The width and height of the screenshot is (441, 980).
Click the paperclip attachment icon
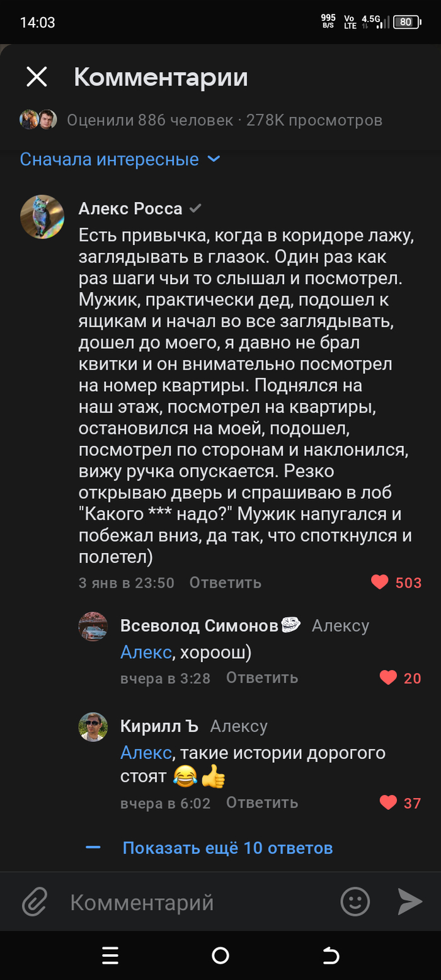point(35,902)
